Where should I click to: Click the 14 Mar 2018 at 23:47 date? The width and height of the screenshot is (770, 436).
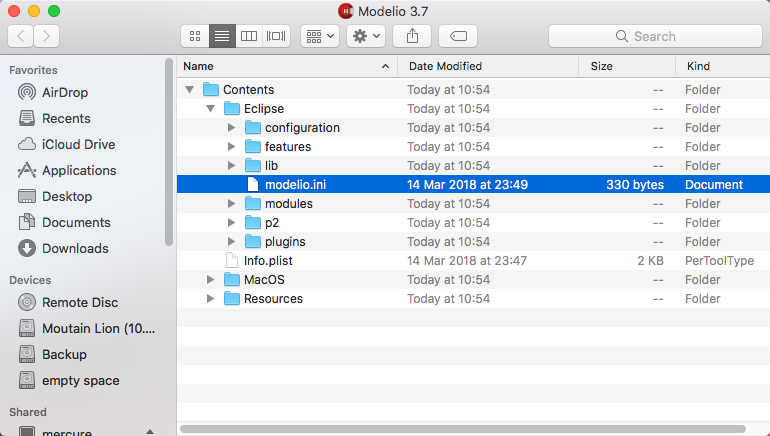tap(467, 261)
